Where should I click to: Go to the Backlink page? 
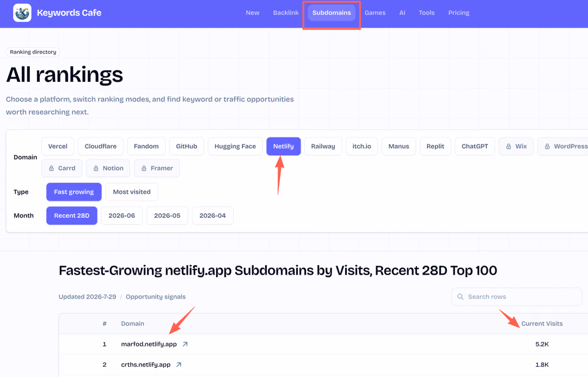click(286, 13)
